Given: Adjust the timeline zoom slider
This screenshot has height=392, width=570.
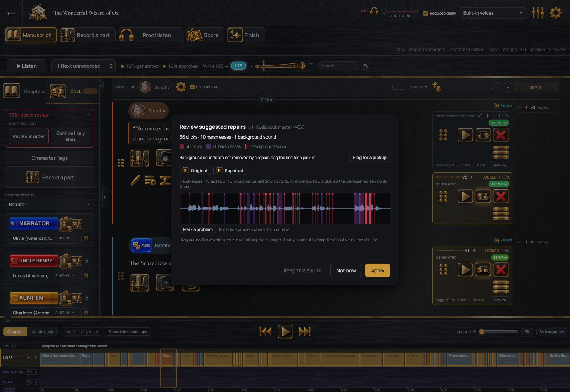Looking at the screenshot, I should pyautogui.click(x=498, y=332).
